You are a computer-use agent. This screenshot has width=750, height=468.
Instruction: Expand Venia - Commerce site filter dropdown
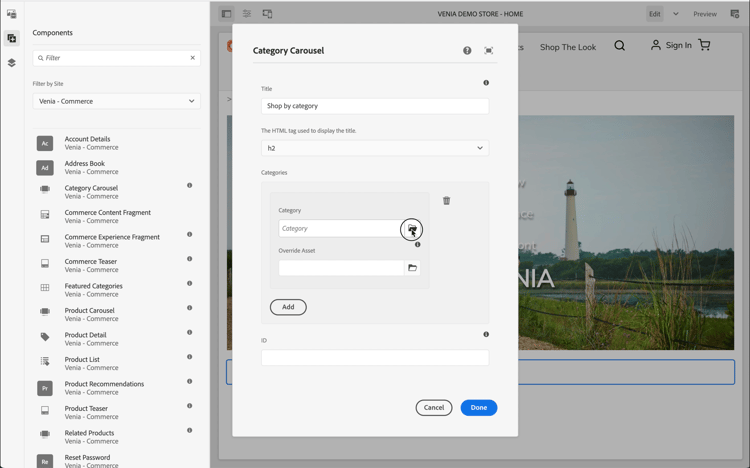click(x=116, y=101)
